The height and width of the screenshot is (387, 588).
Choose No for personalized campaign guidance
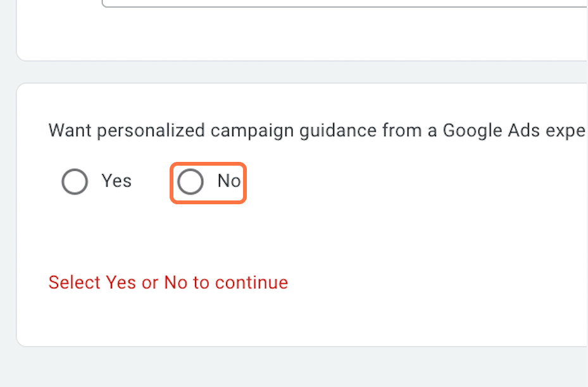190,181
